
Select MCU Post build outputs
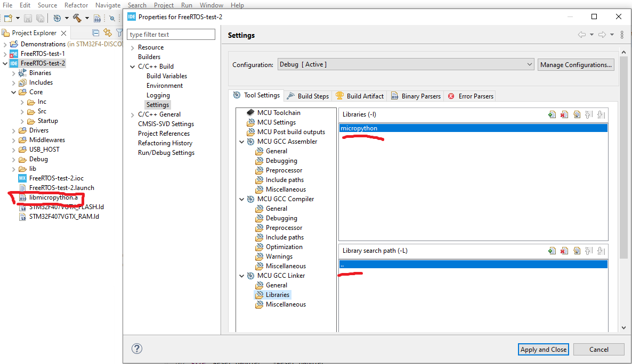(290, 131)
